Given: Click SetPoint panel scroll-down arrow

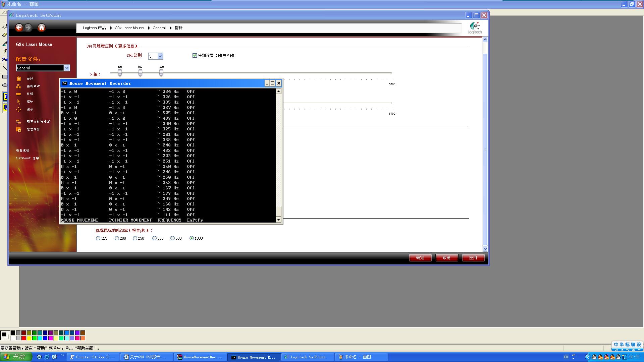Looking at the screenshot, I should point(485,249).
